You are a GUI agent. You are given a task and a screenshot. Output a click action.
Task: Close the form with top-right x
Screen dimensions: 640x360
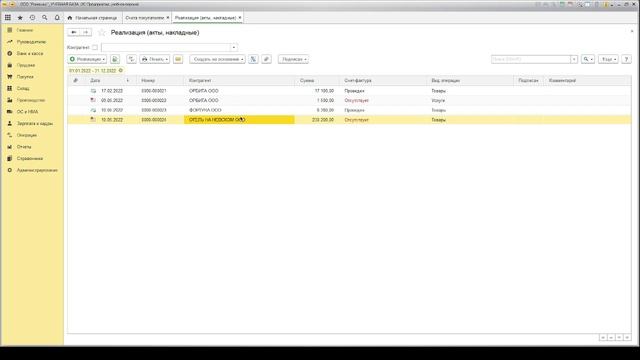[632, 31]
